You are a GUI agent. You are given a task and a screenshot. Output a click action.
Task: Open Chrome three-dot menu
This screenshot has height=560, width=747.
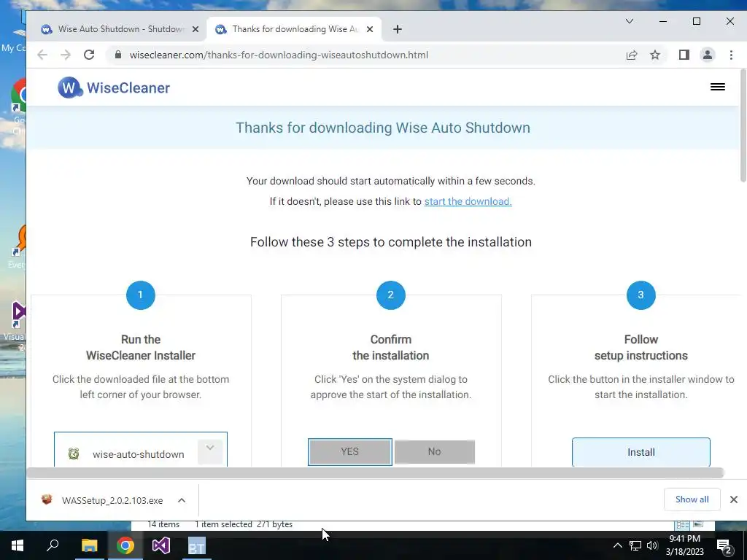click(731, 55)
